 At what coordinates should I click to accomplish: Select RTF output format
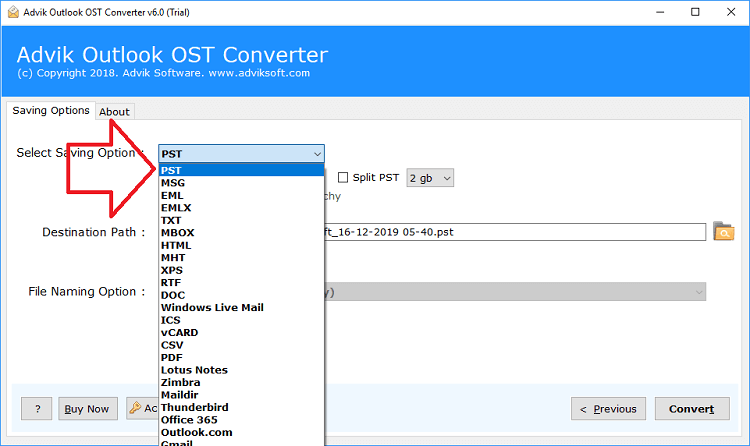point(242,282)
